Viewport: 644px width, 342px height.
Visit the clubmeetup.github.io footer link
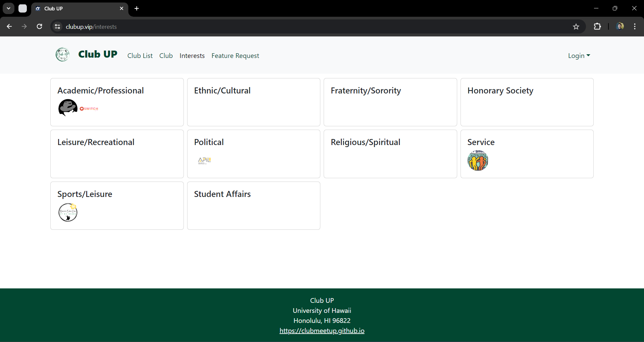(322, 331)
